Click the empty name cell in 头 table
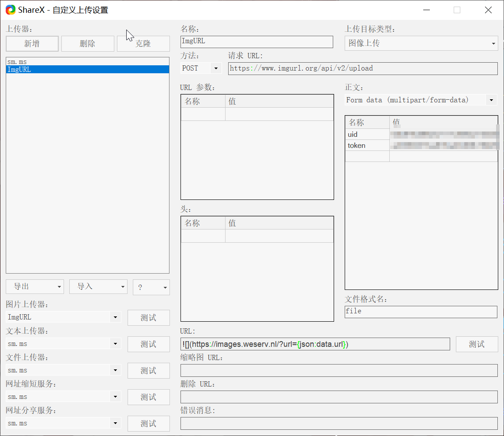Image resolution: width=504 pixels, height=436 pixels. point(203,236)
